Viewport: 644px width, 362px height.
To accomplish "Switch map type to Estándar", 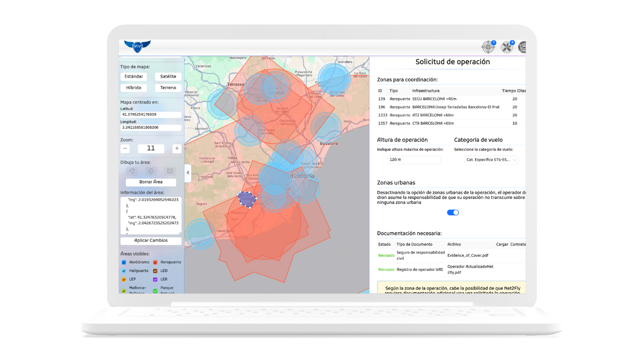I will (x=134, y=76).
